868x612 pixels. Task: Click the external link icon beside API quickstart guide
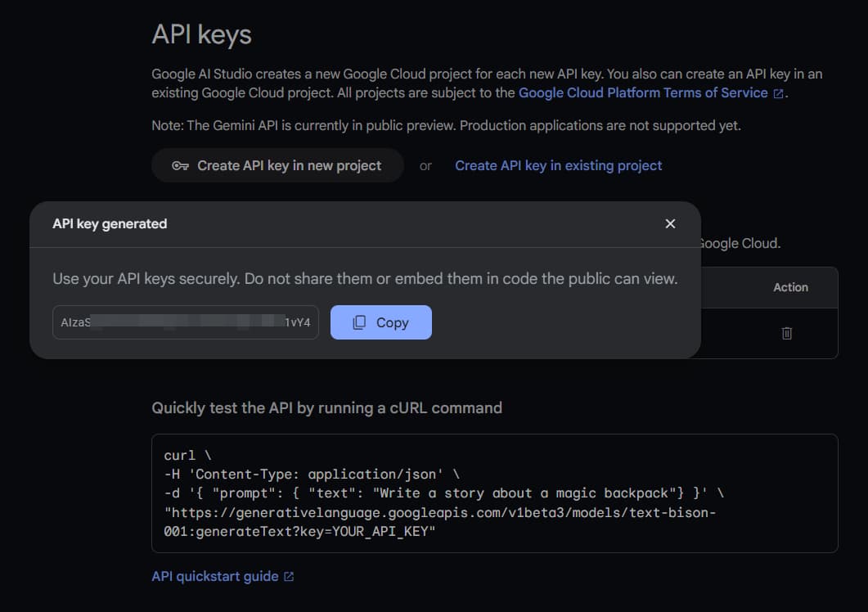286,576
